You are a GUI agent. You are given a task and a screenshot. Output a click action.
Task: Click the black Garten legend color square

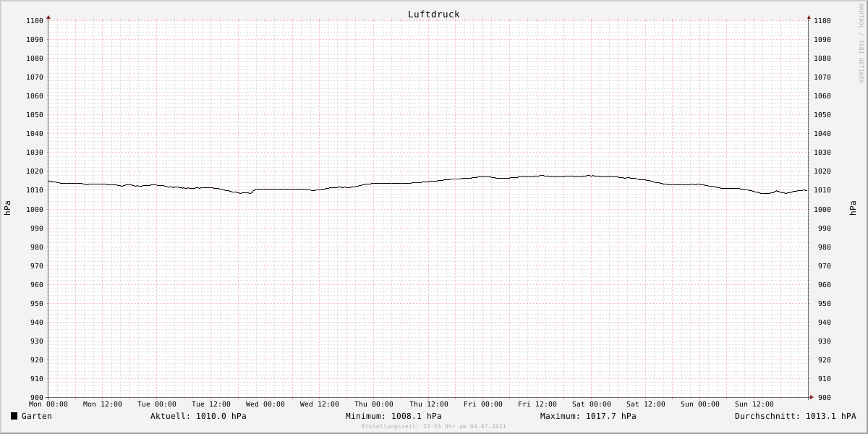point(14,416)
